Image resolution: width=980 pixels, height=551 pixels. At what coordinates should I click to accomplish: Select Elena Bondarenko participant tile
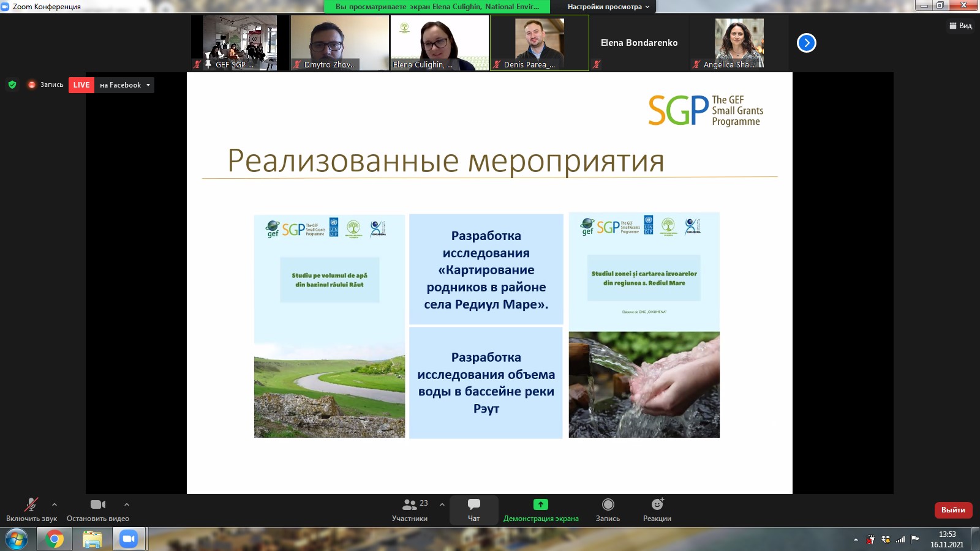click(x=639, y=43)
